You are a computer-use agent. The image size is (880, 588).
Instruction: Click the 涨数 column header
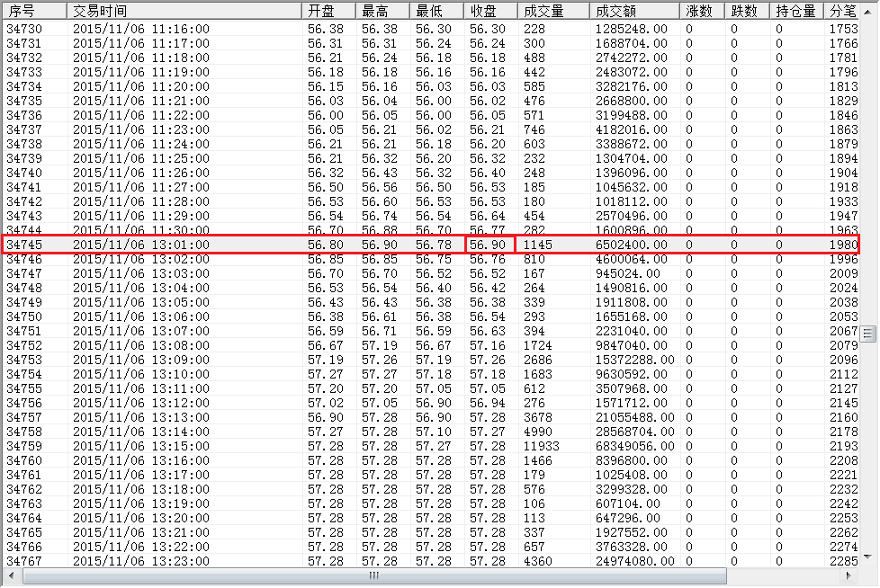coord(702,11)
